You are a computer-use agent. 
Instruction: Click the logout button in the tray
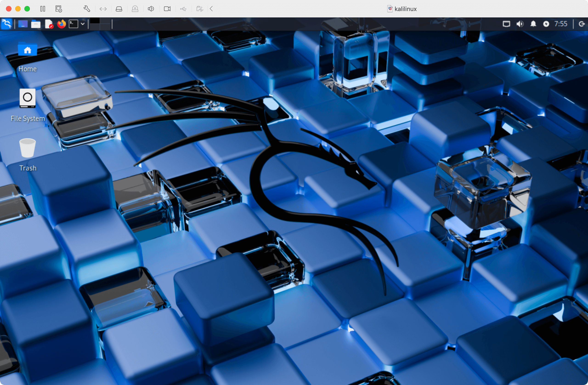coord(582,24)
